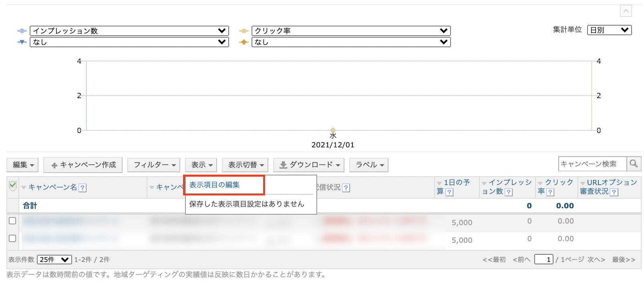Check the second campaign row checkbox

click(12, 238)
